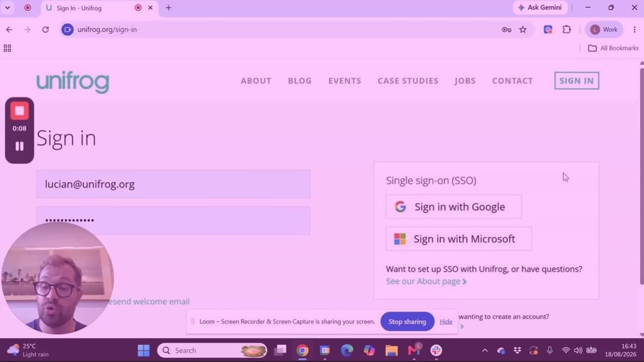Click the OneDrive cloud tray icon
The image size is (644, 362).
coord(501,350)
